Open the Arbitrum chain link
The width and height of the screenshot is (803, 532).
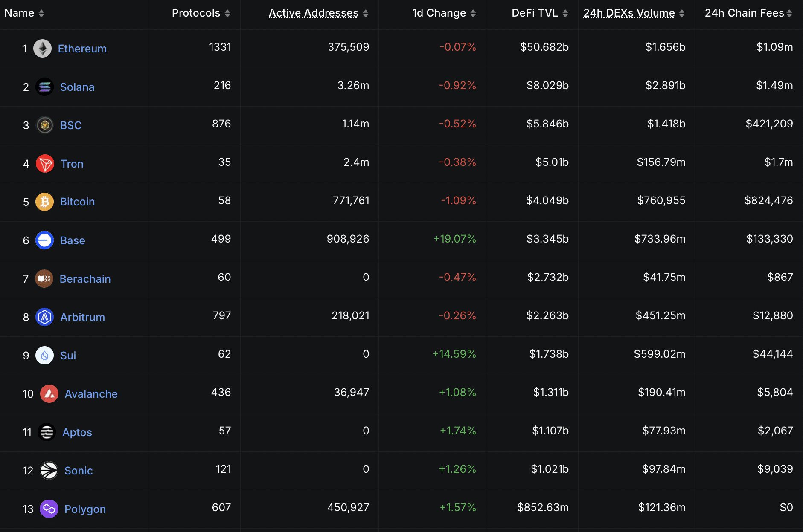click(x=82, y=317)
